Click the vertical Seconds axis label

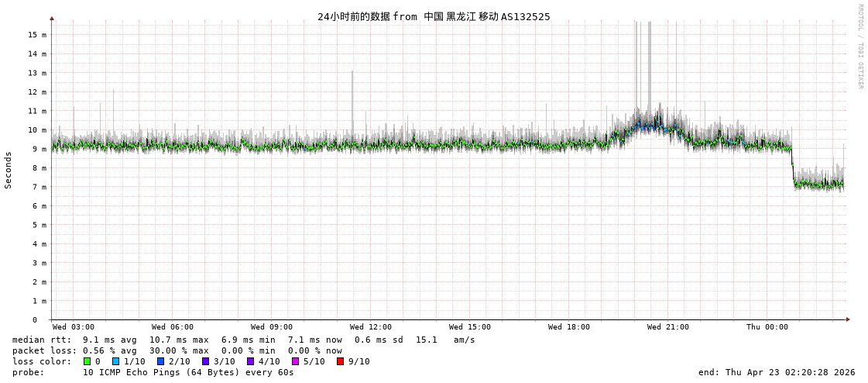9,170
